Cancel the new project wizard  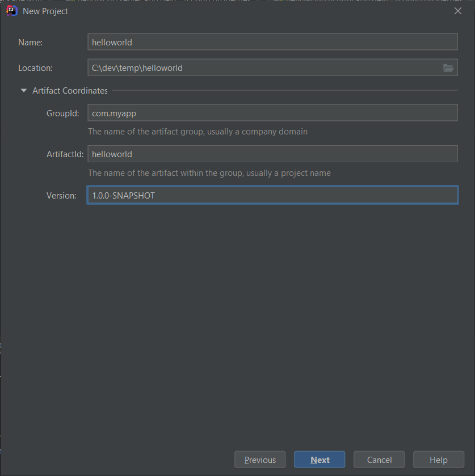[x=379, y=460]
